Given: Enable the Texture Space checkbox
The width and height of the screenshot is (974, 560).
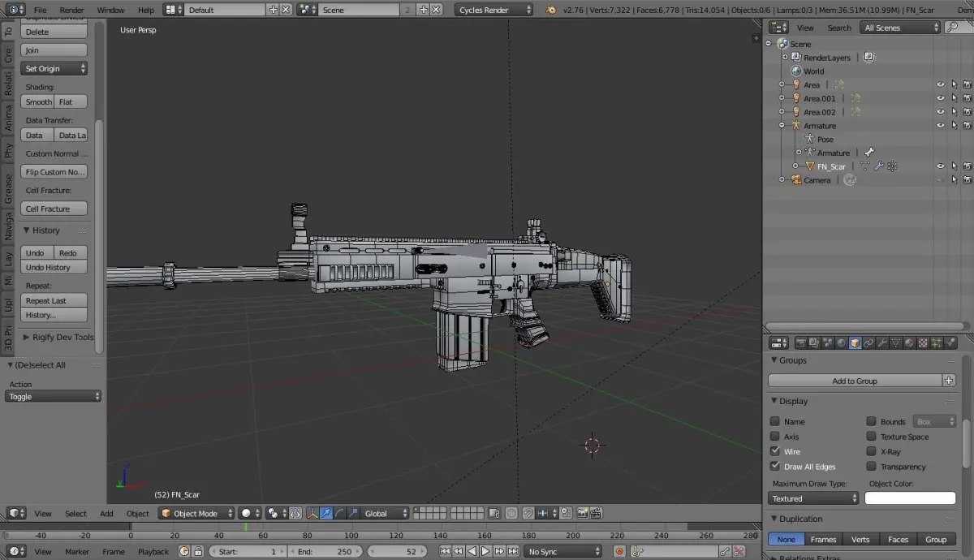Looking at the screenshot, I should [871, 436].
